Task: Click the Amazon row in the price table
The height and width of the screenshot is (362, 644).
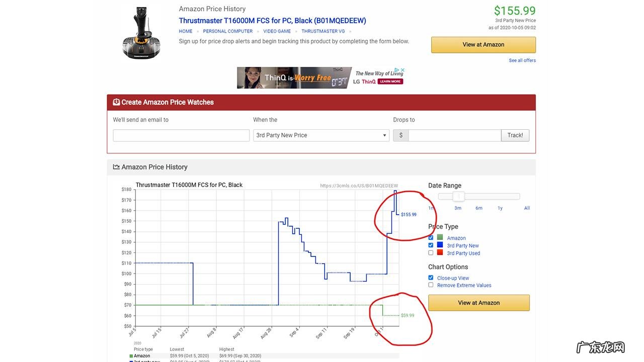Action: click(x=264, y=356)
